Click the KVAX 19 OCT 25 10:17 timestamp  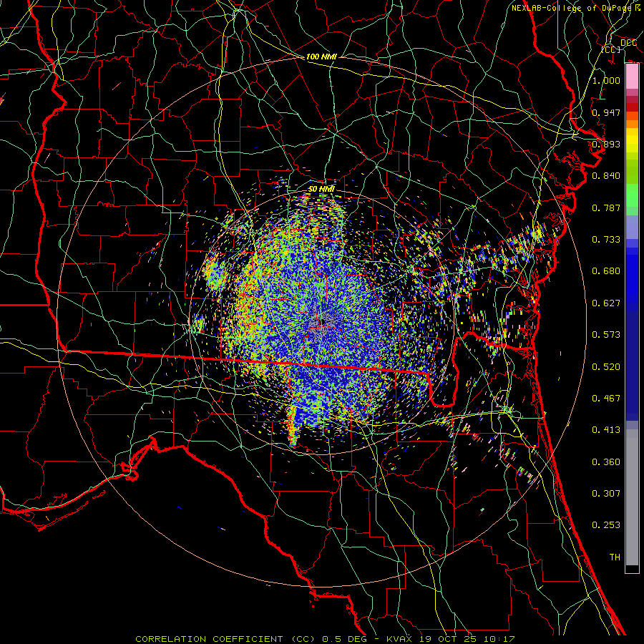point(451,639)
